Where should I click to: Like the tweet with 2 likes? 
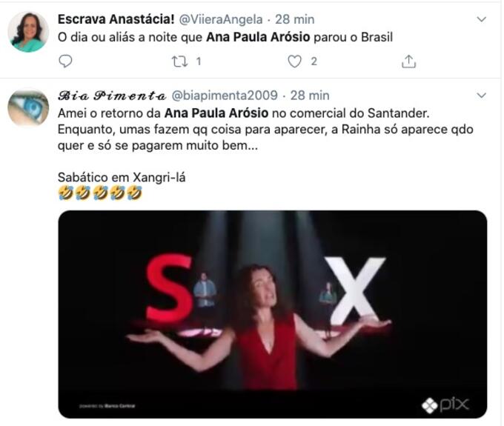(x=294, y=61)
